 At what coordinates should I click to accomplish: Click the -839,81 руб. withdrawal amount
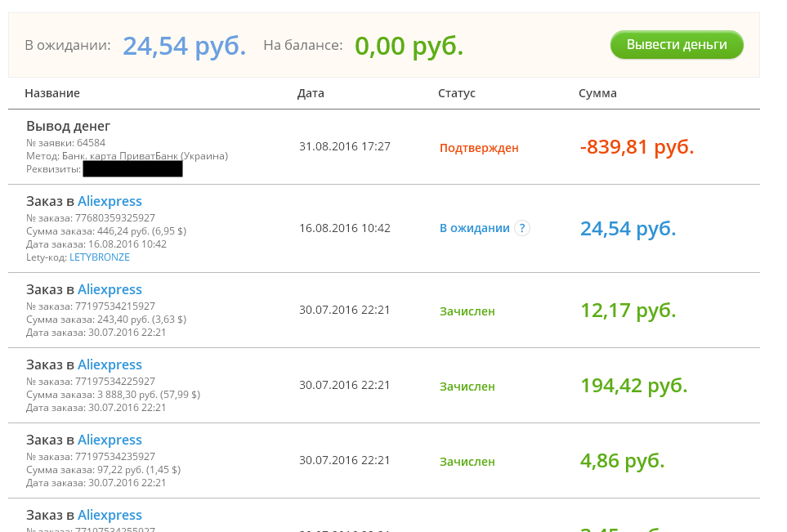tap(637, 147)
